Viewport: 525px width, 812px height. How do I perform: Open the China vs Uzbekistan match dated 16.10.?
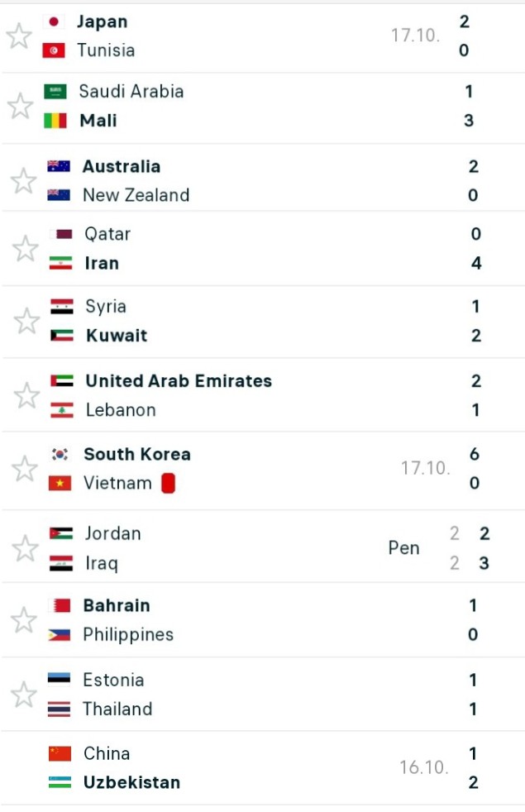(263, 768)
